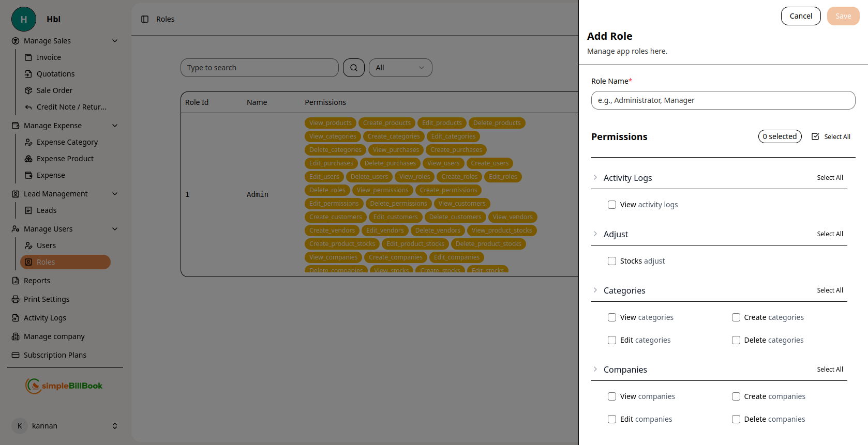Toggle the sidebar panel icon beside Roles

tap(145, 19)
